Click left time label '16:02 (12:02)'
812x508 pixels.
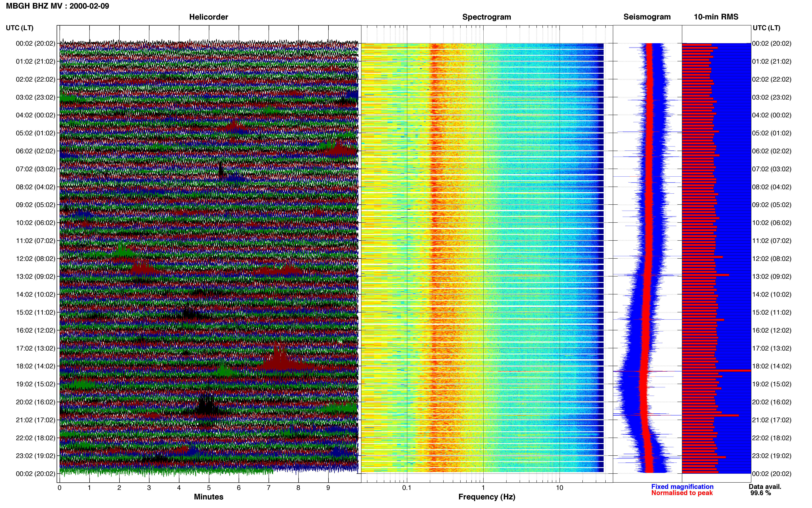pos(36,330)
